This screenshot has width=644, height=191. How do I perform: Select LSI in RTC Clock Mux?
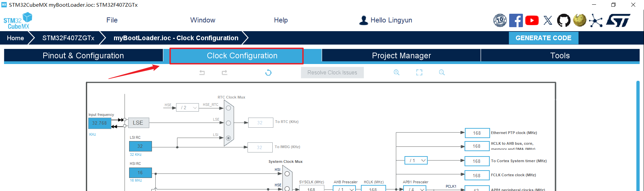click(228, 138)
